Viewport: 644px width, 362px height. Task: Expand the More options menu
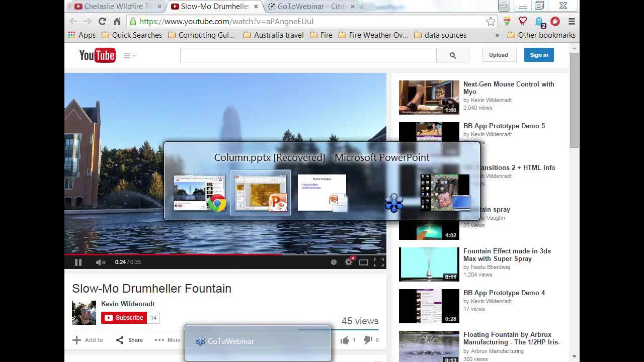pos(168,340)
